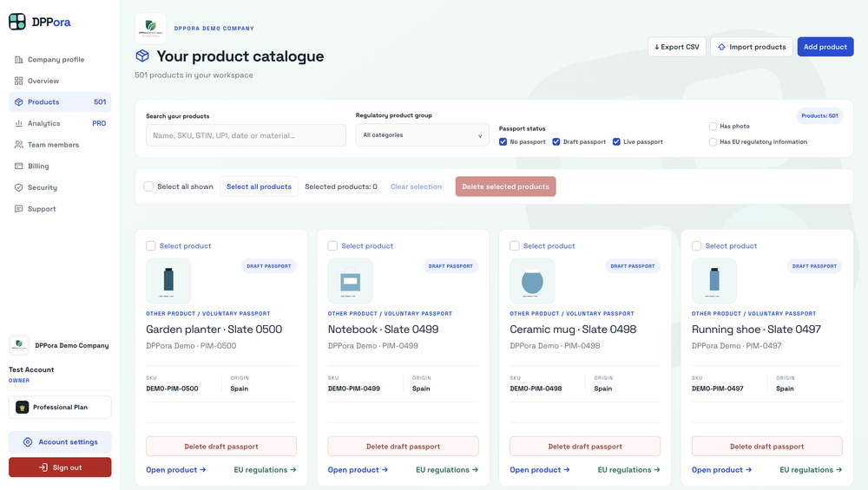Go to Overview page
The image size is (868, 490).
tap(60, 81)
